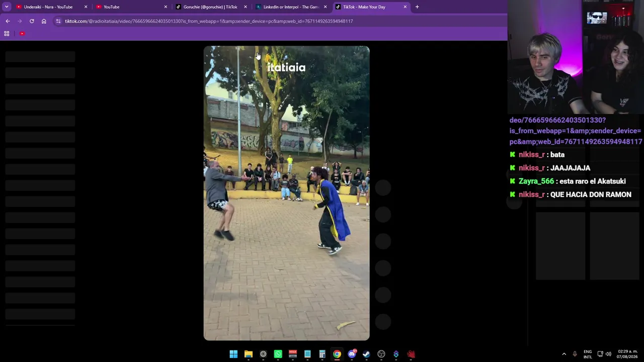Screen dimensions: 644x362
Task: Focus the tiktok.com address bar
Action: pos(280,21)
